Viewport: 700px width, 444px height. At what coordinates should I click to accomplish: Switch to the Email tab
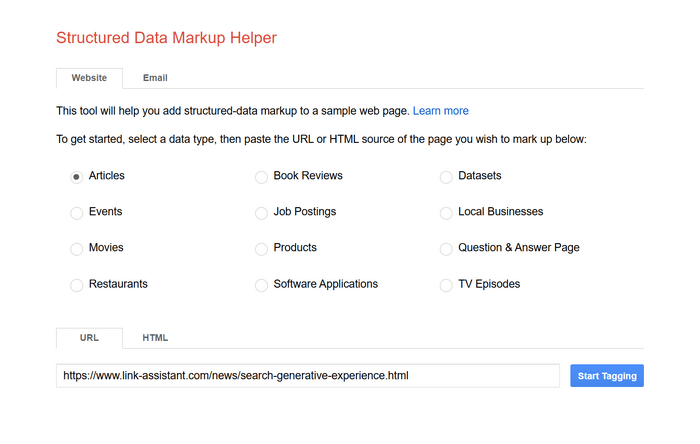(x=155, y=78)
